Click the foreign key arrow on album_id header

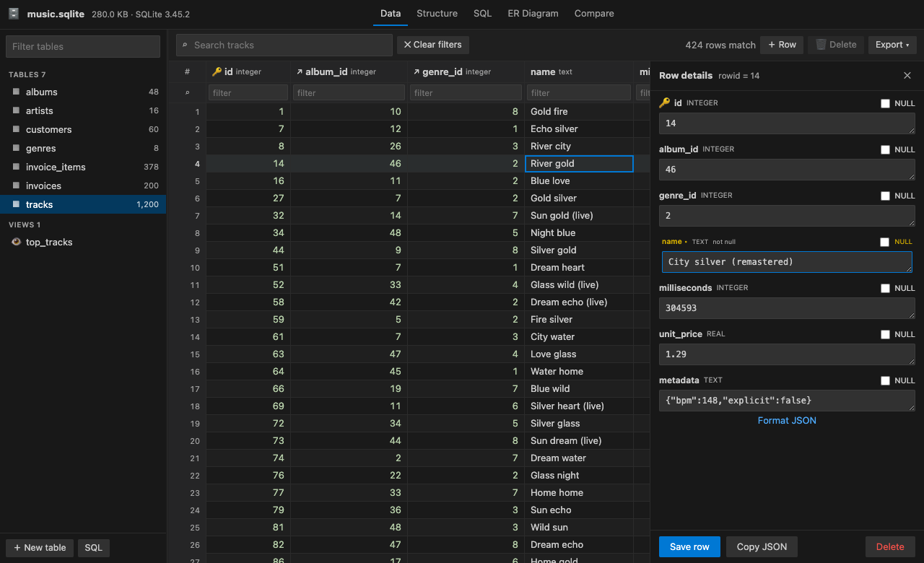[299, 71]
